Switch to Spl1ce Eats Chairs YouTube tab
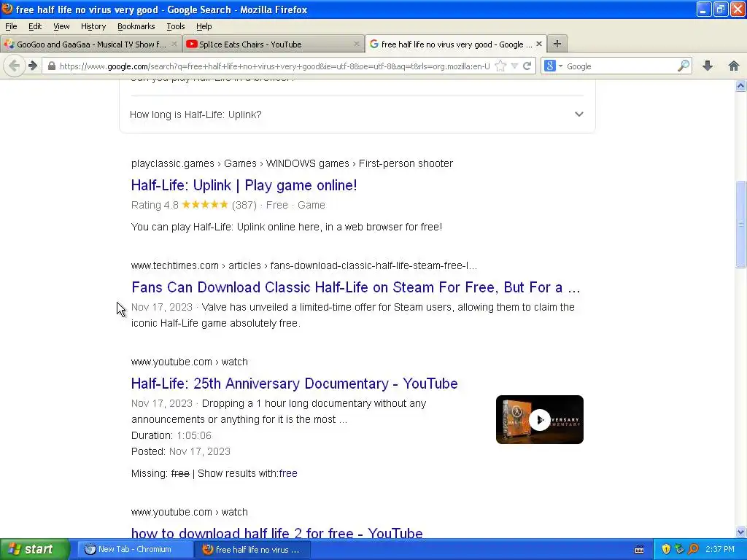747x560 pixels. [274, 44]
